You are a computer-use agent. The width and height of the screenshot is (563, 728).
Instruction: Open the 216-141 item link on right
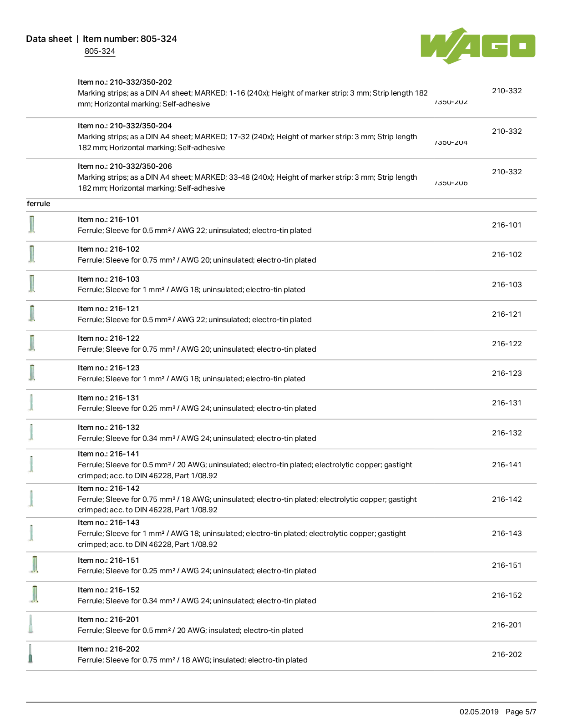507,465
